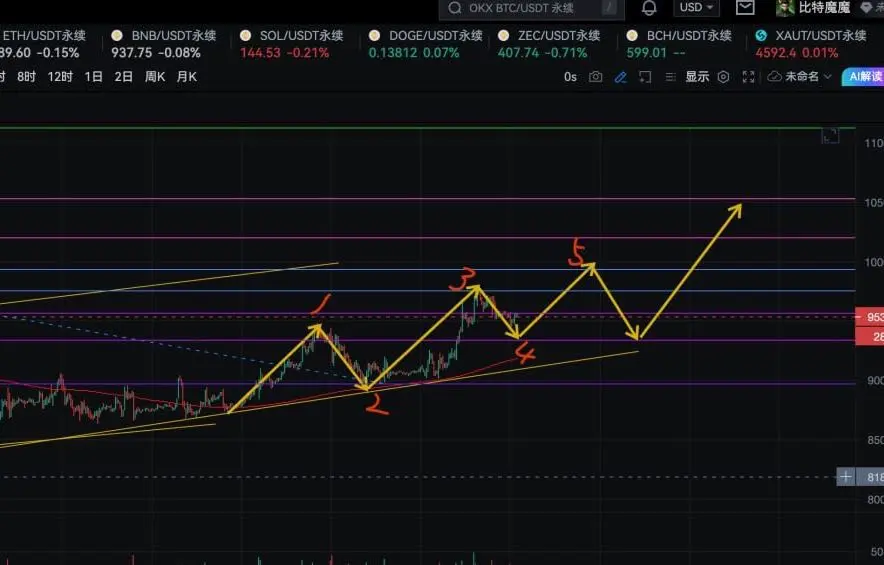
Task: Click the red 953 current price label
Action: pyautogui.click(x=870, y=317)
